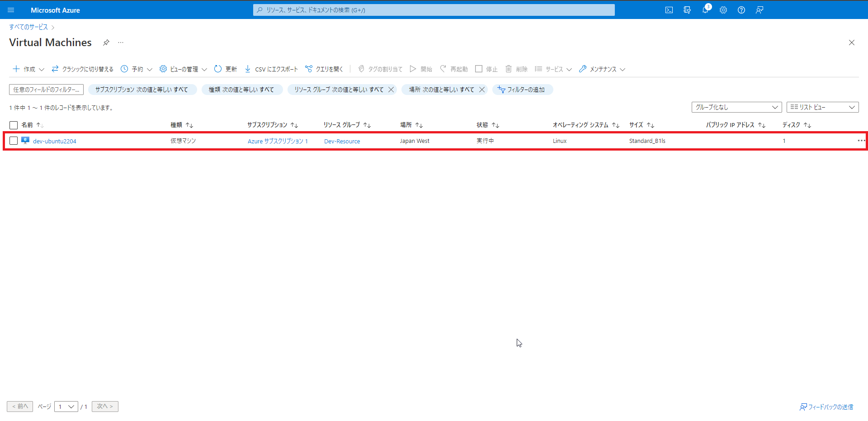Sort by ディスク column
The image size is (868, 421).
click(797, 125)
